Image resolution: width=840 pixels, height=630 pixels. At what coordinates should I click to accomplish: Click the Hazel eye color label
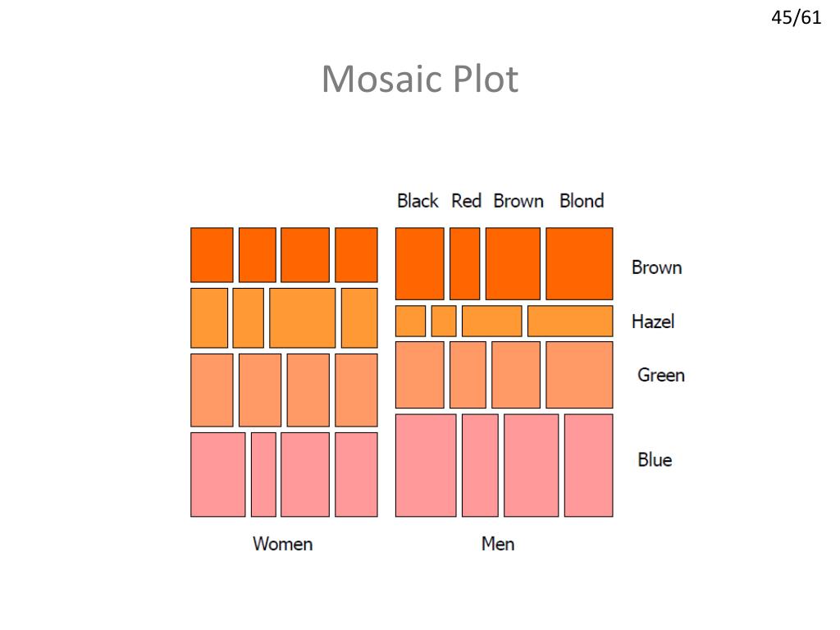(653, 322)
